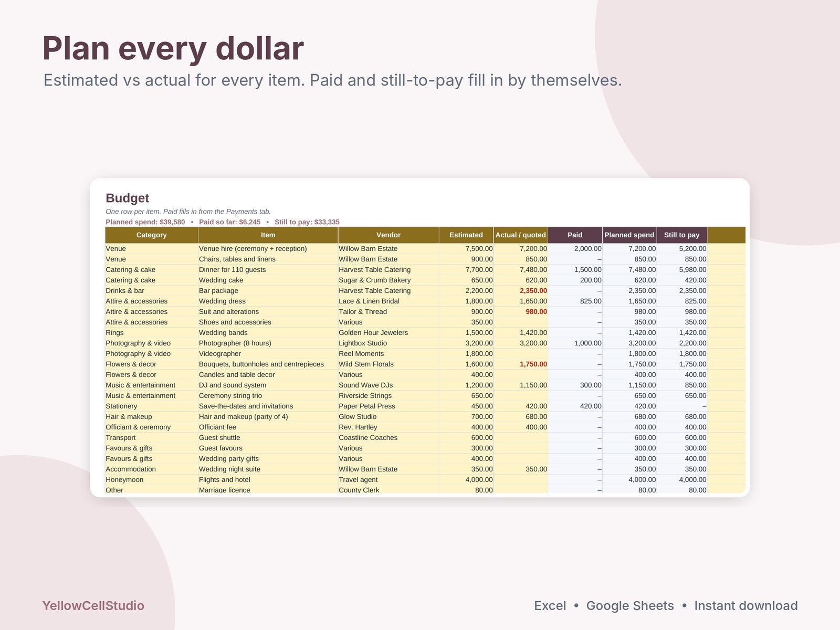This screenshot has width=840, height=630.
Task: Select the 'Coastline Coaches' vendor cell
Action: (388, 438)
